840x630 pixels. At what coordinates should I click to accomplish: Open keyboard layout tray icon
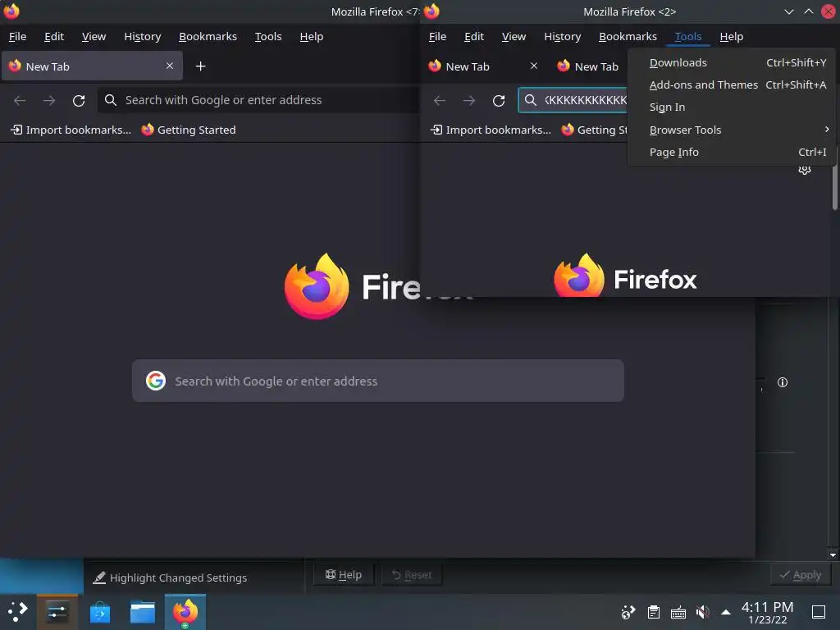(678, 612)
